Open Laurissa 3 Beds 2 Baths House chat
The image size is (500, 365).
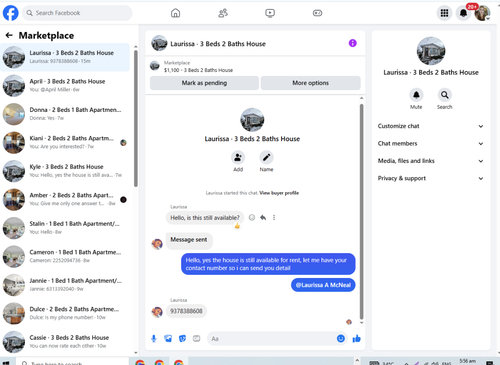tap(65, 57)
